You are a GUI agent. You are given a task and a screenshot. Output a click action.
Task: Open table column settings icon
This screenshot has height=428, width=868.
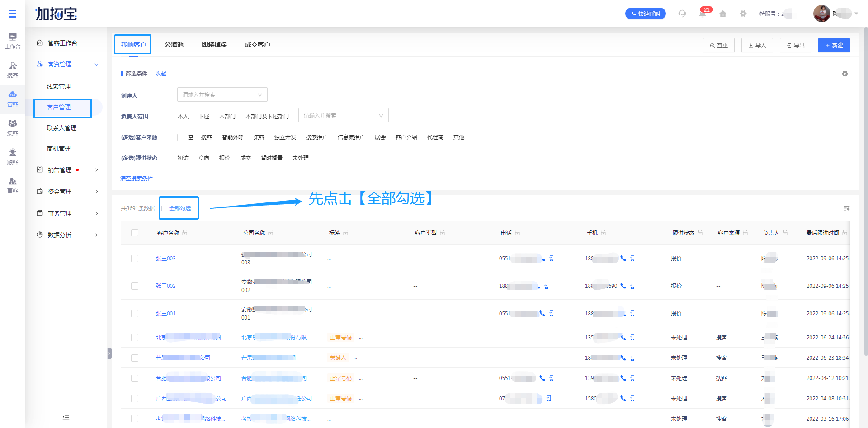847,208
